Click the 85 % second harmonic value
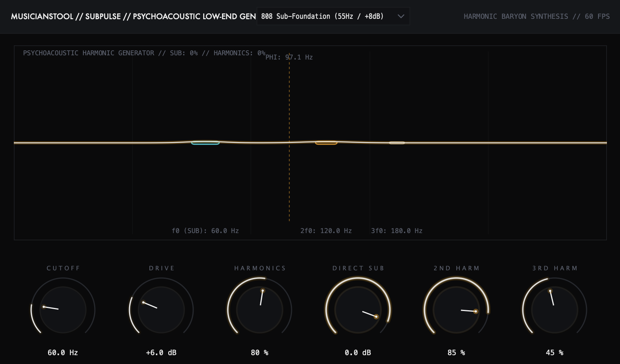Viewport: 620px width, 364px height. coord(456,352)
